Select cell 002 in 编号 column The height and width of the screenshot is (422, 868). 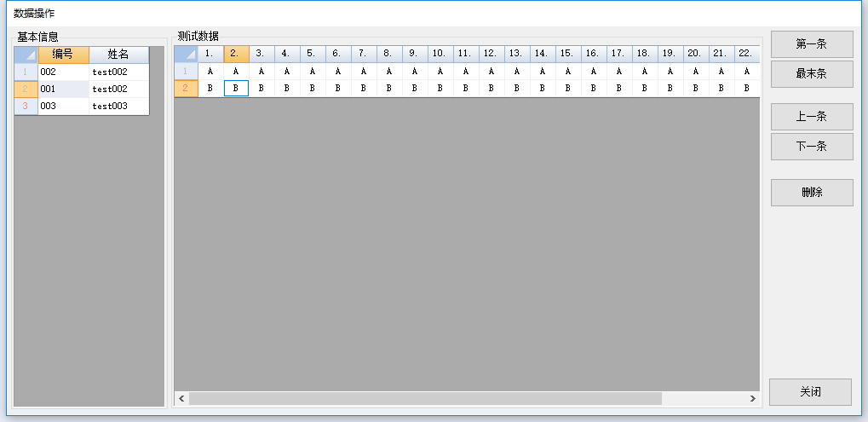point(63,72)
